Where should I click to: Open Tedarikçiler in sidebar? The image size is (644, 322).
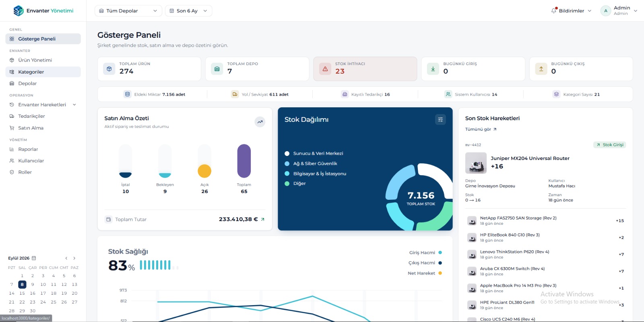[43, 116]
